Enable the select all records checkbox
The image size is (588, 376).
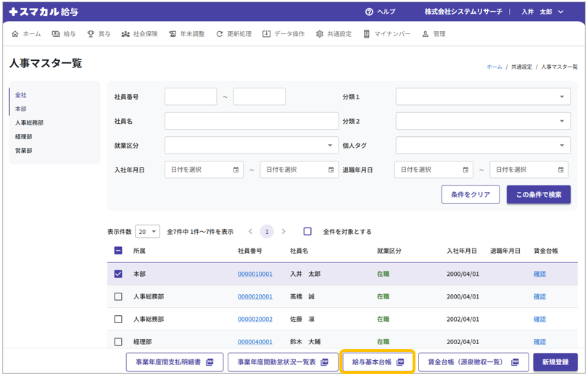coord(307,232)
